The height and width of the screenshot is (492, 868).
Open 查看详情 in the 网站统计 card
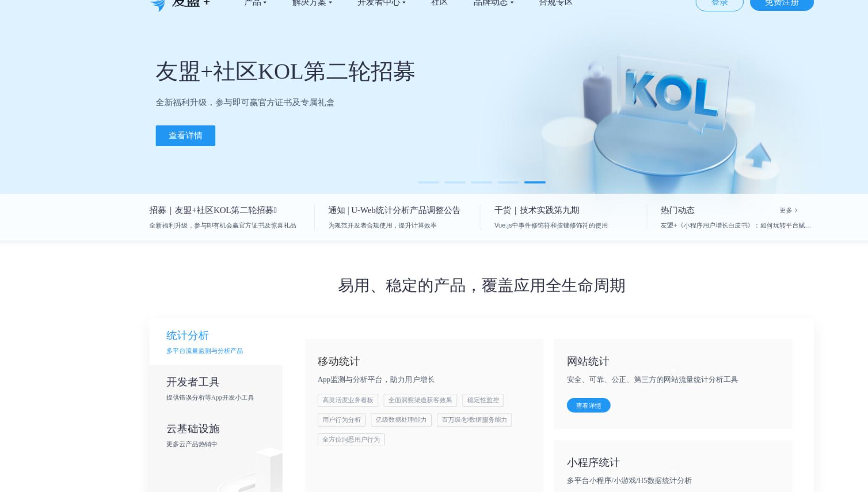pyautogui.click(x=588, y=405)
